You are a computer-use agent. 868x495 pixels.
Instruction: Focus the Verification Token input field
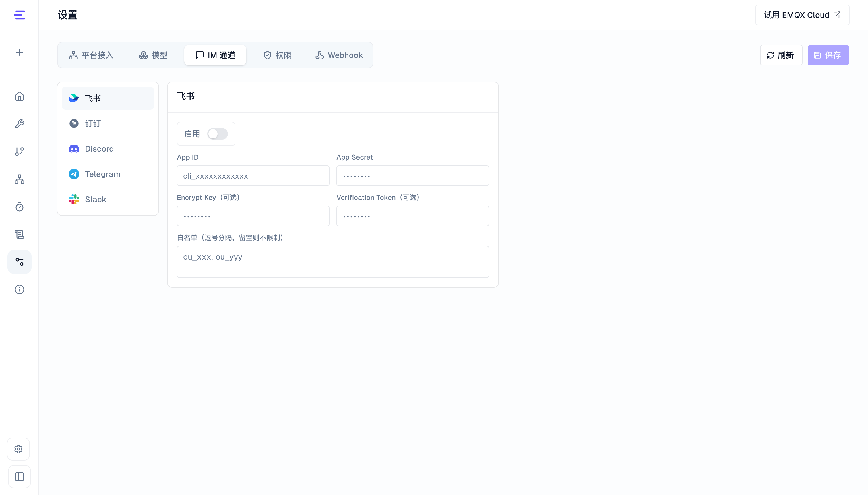pyautogui.click(x=412, y=216)
